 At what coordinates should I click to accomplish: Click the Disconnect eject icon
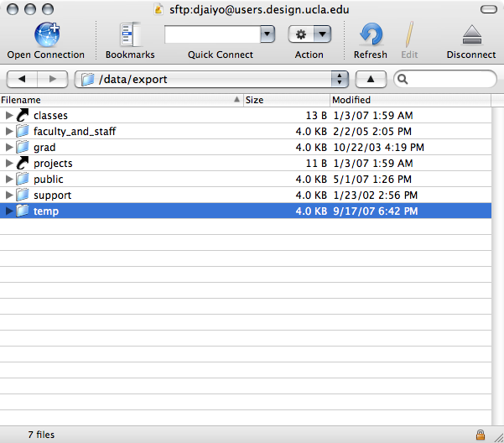click(x=470, y=34)
